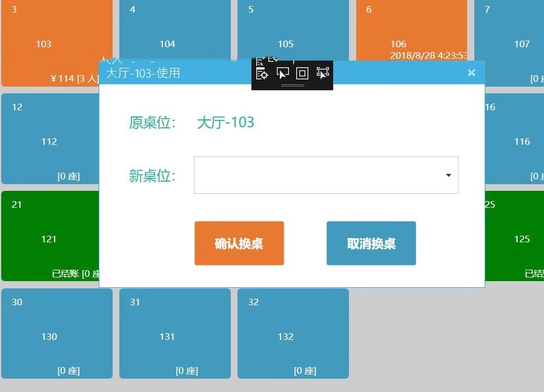
Task: Select table 130 tile
Action: pyautogui.click(x=57, y=333)
